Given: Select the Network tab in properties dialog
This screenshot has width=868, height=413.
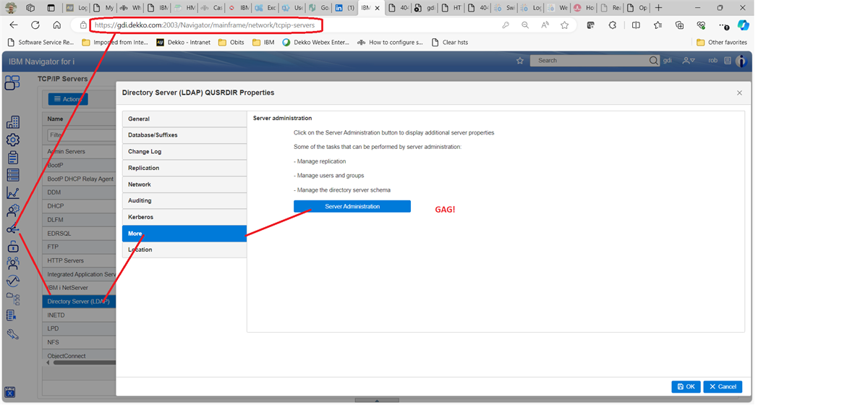Looking at the screenshot, I should click(184, 184).
